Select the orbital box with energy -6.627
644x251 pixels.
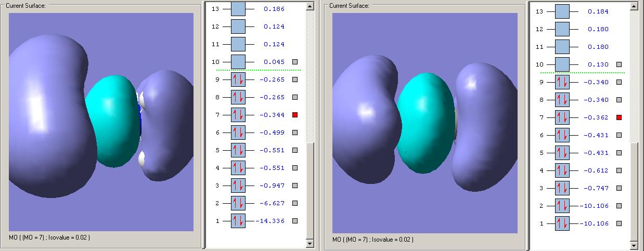click(x=238, y=203)
